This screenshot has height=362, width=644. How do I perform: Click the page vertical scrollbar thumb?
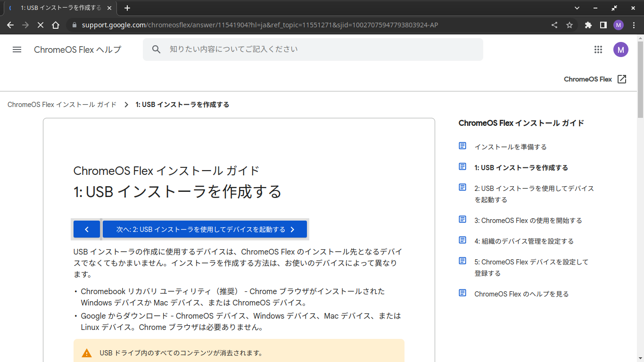point(640,79)
